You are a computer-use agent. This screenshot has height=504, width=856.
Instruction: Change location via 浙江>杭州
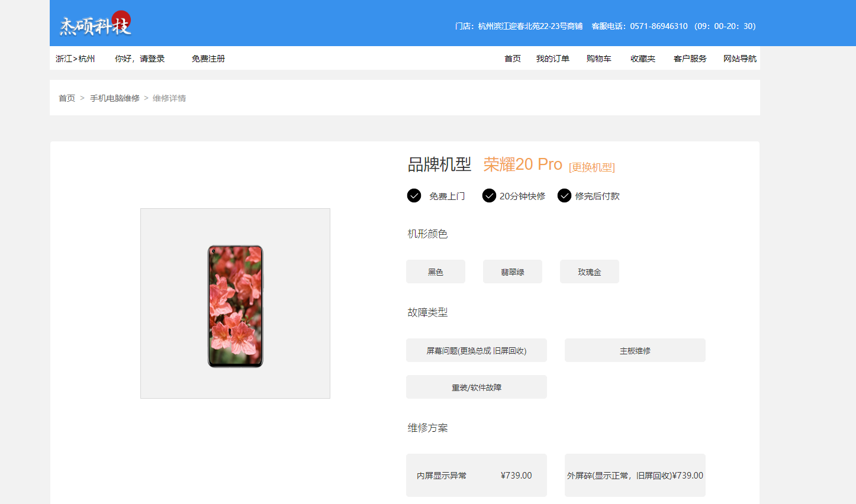pos(75,59)
